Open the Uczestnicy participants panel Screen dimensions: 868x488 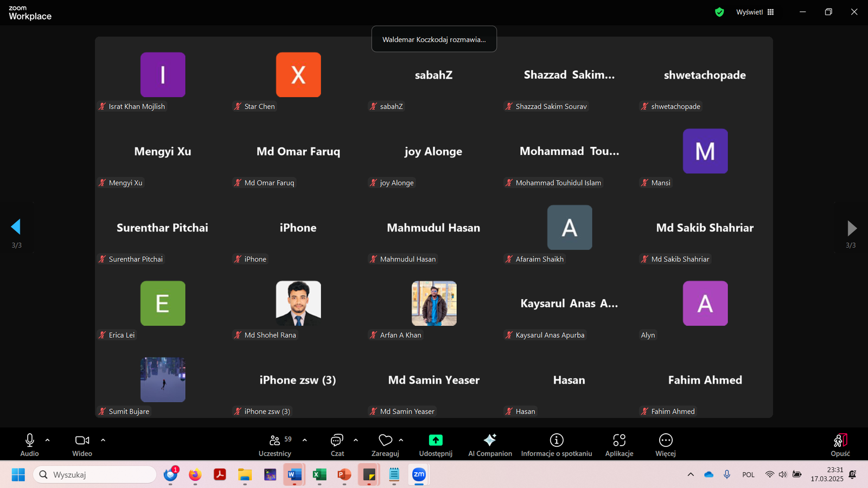275,445
